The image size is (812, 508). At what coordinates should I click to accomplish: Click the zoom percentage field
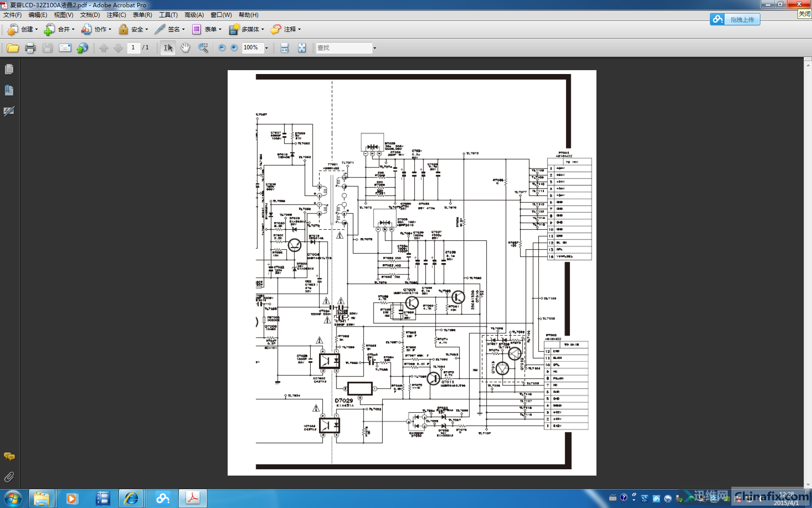coord(253,47)
